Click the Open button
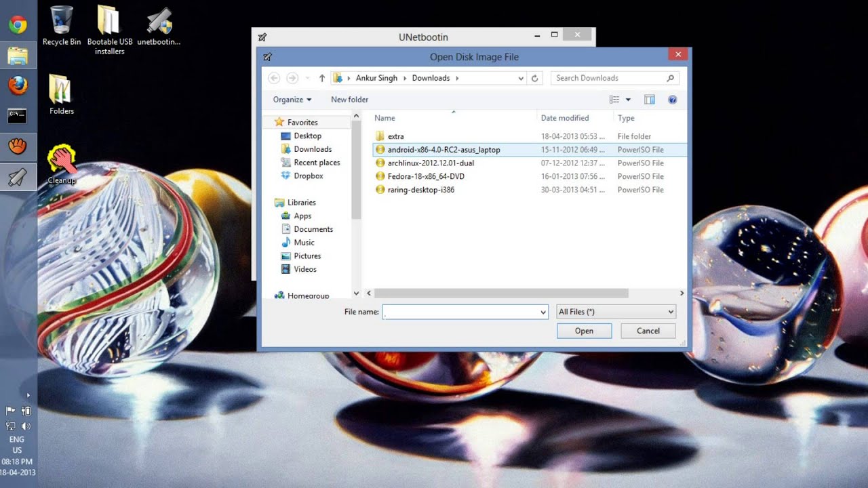Viewport: 868px width, 488px height. (584, 331)
